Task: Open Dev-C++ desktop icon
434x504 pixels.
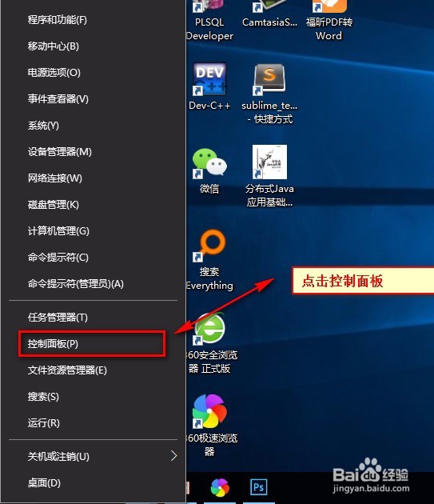Action: [209, 86]
